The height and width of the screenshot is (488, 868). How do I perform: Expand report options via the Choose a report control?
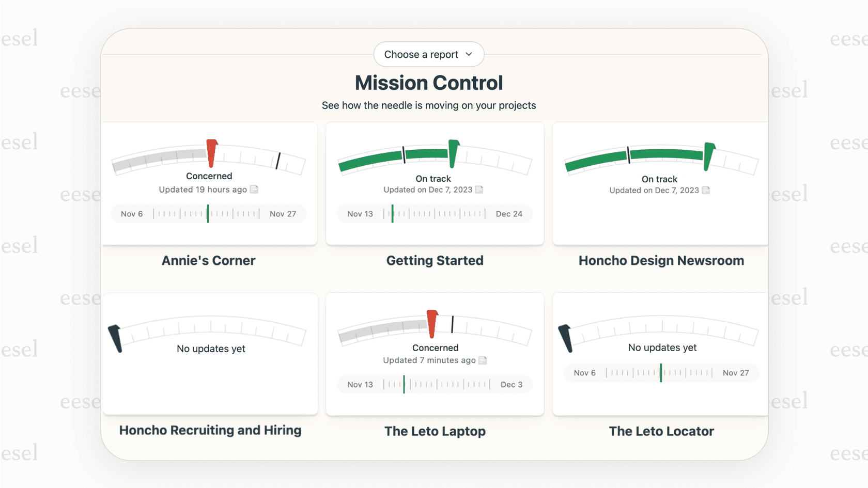[428, 54]
